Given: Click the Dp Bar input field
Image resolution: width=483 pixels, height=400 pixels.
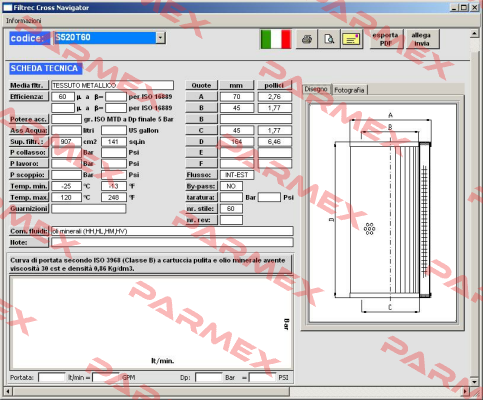Looking at the screenshot, I should pos(209,377).
